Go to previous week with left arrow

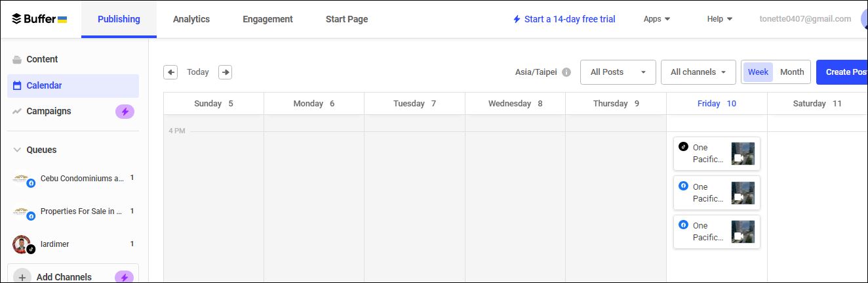170,72
